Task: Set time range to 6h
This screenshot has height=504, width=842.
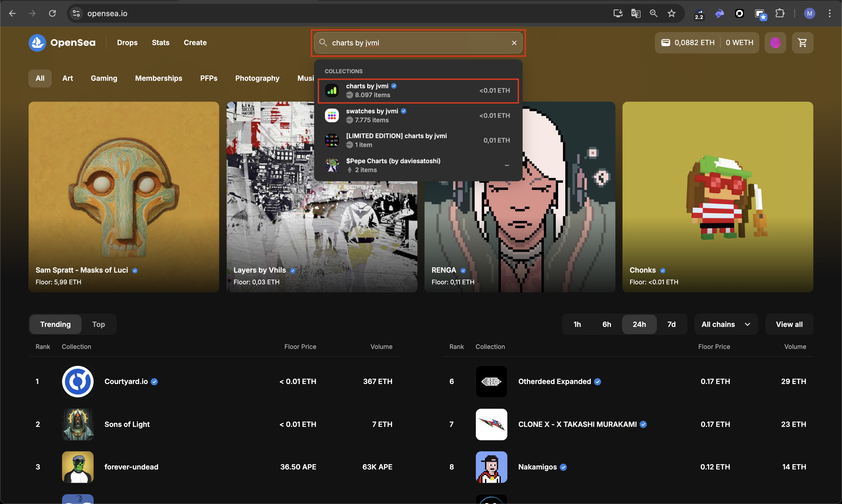Action: tap(607, 324)
